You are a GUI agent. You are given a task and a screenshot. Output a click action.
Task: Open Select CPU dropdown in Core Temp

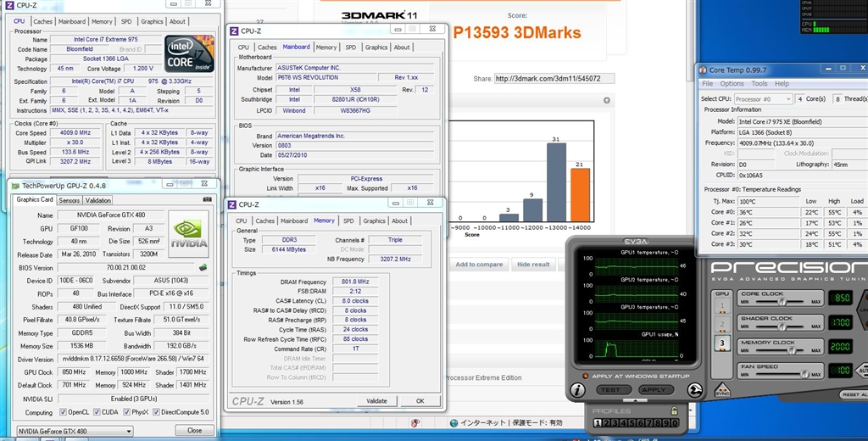tap(765, 98)
